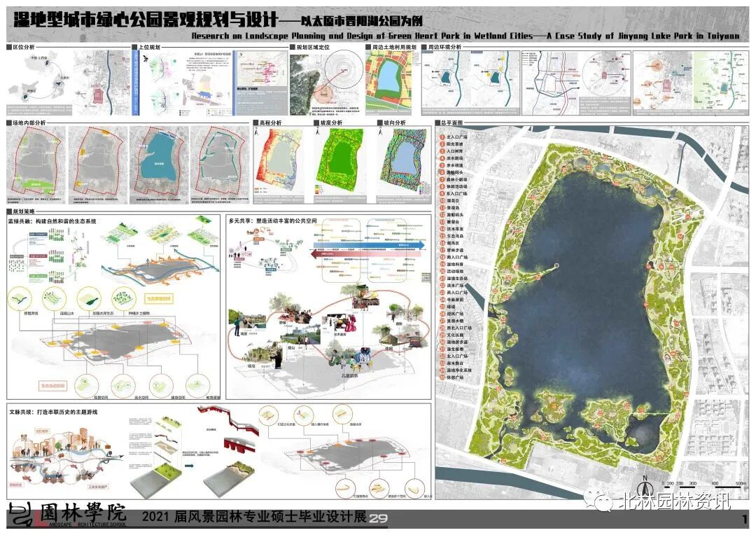This screenshot has width=756, height=535.
Task: Click the footer text 2021届风景园林专业硕士毕业设计展
Action: click(254, 517)
